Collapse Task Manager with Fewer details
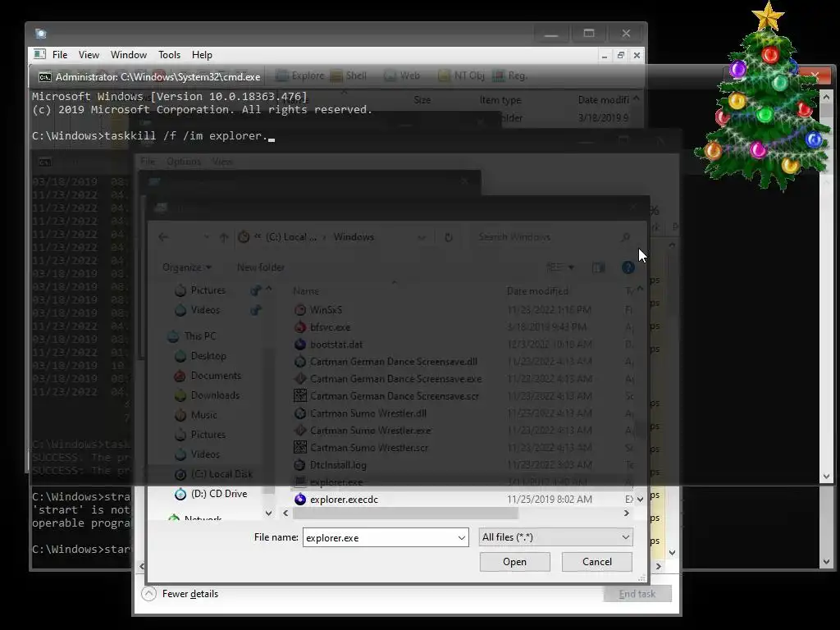This screenshot has width=840, height=630. [180, 594]
